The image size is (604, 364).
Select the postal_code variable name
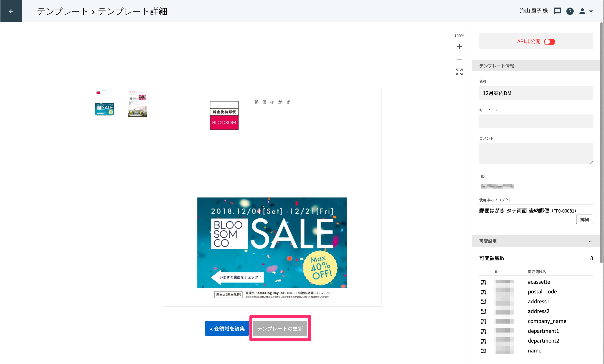click(542, 292)
